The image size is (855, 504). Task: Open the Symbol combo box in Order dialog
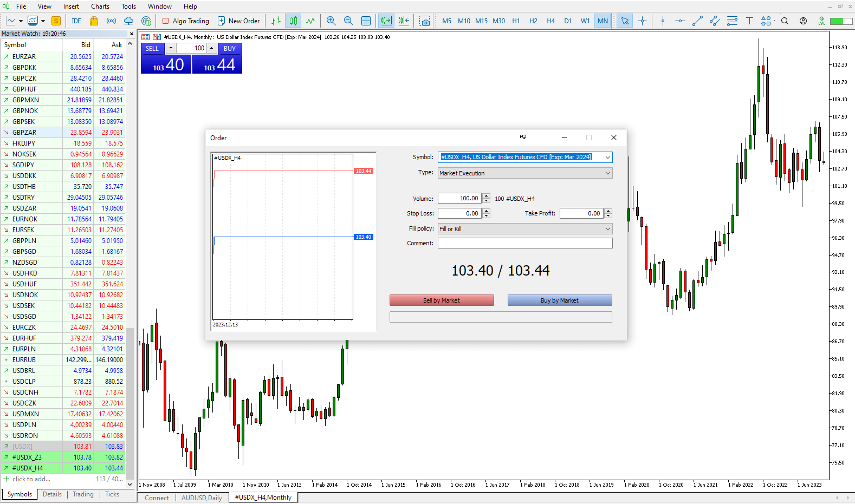(x=525, y=157)
